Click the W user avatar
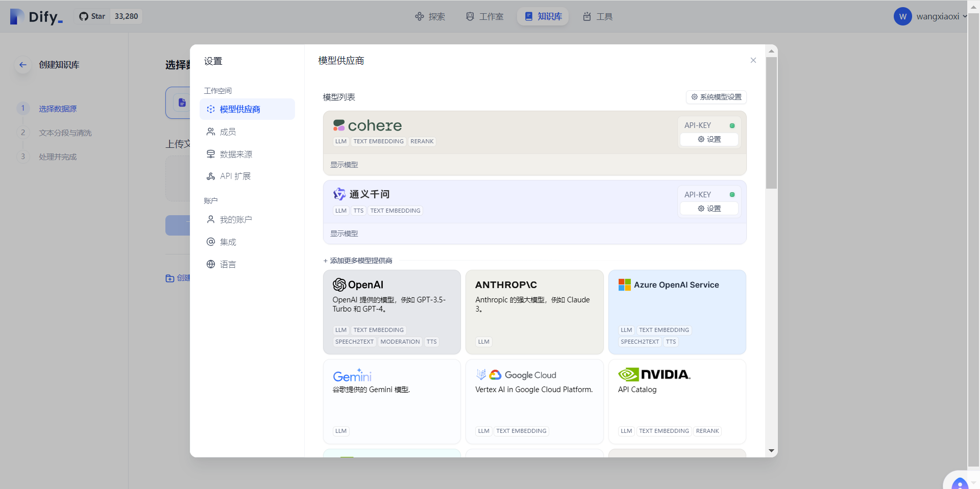Viewport: 980px width, 489px height. tap(902, 16)
